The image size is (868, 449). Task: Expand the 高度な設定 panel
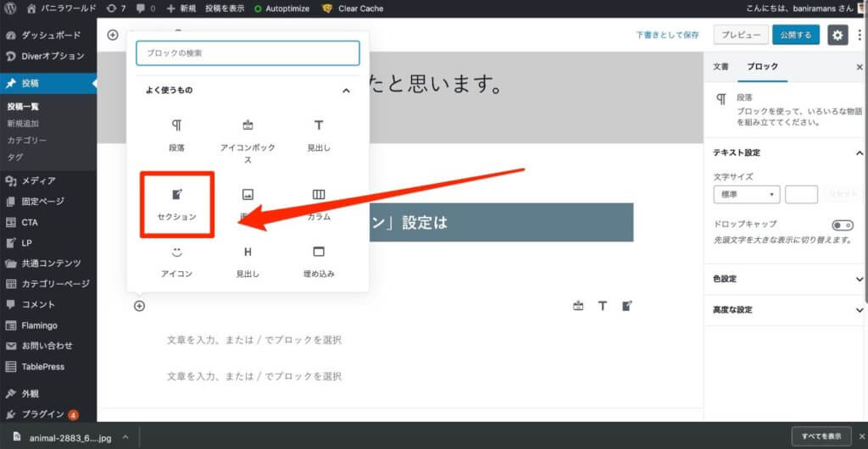click(786, 310)
